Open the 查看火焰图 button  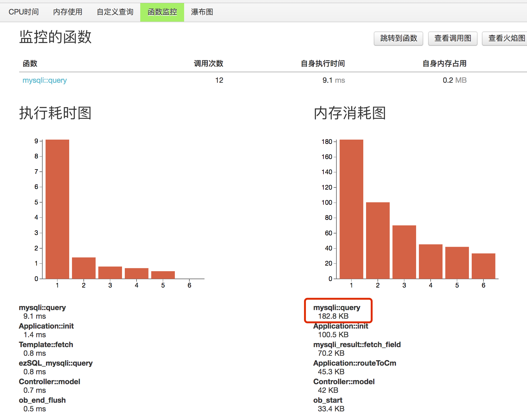(505, 38)
